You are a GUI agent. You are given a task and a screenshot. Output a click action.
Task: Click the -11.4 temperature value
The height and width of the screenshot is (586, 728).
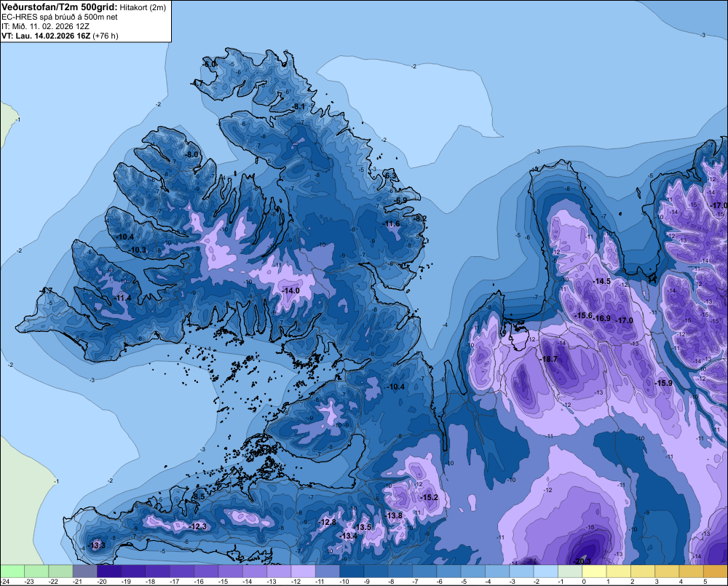click(x=122, y=298)
